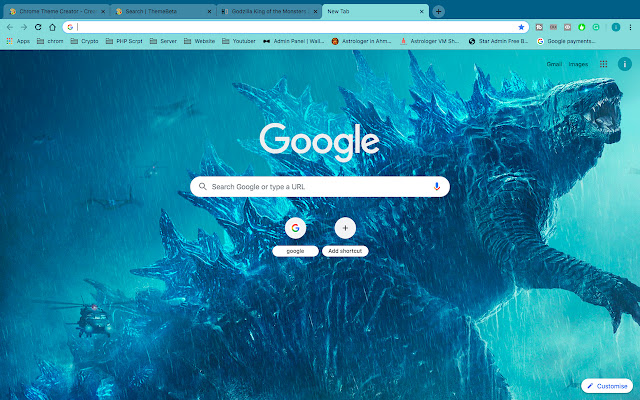Click the Google logo
Viewport: 640px width, 400px height.
point(320,142)
